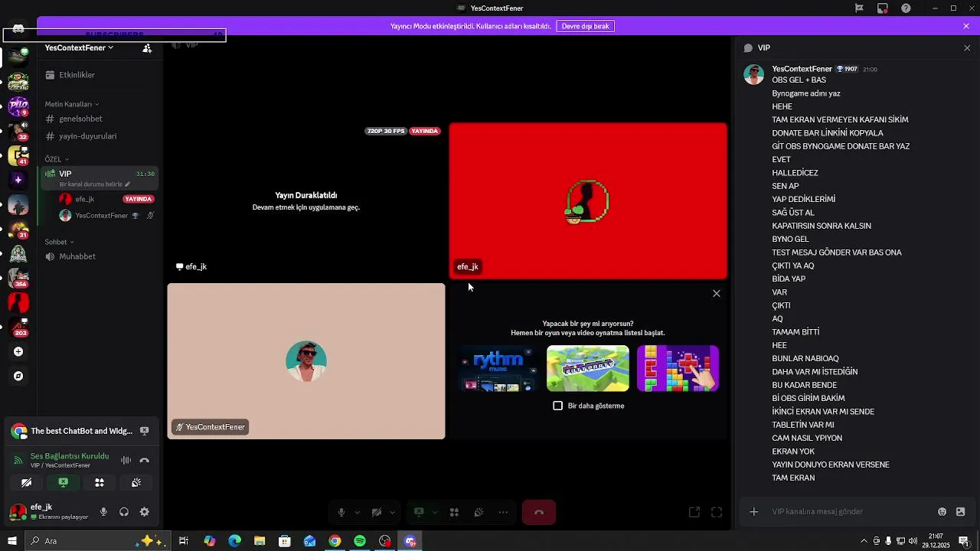The height and width of the screenshot is (551, 980).
Task: Pop out the call window
Action: coord(694,512)
